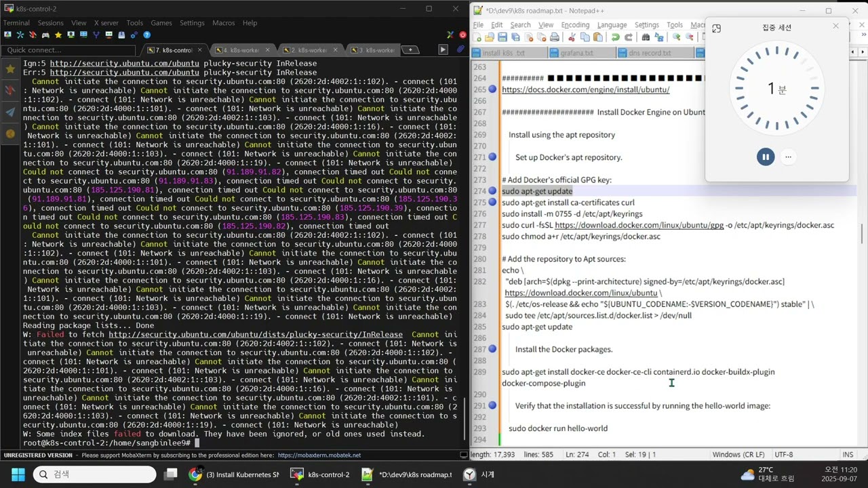
Task: Pause the focus session timer
Action: click(765, 157)
